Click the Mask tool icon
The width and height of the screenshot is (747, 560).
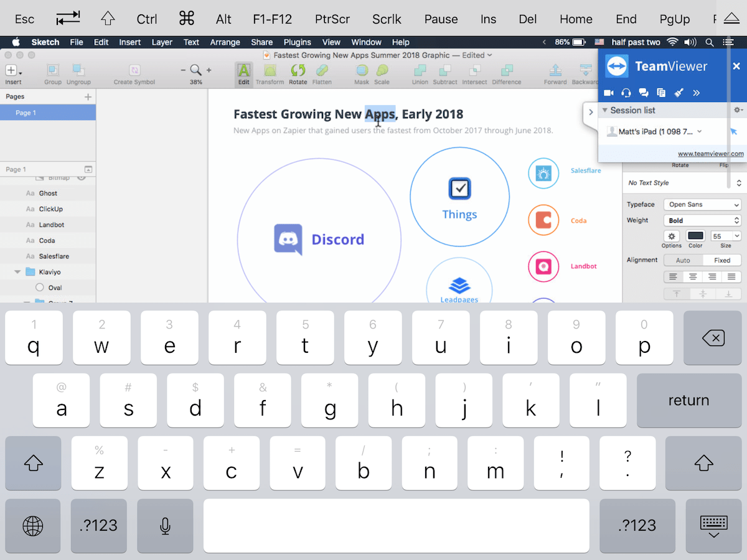point(362,73)
